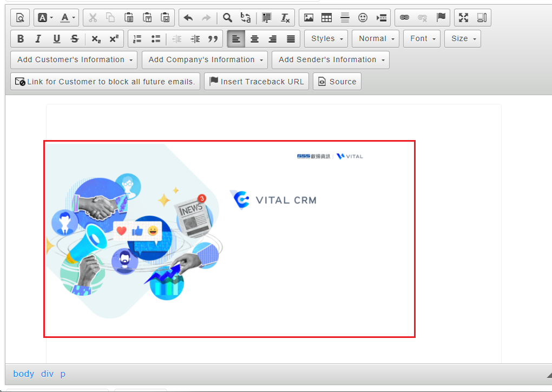Click Insert Traceback URL button
Viewport: 552px width, 392px height.
(x=257, y=82)
